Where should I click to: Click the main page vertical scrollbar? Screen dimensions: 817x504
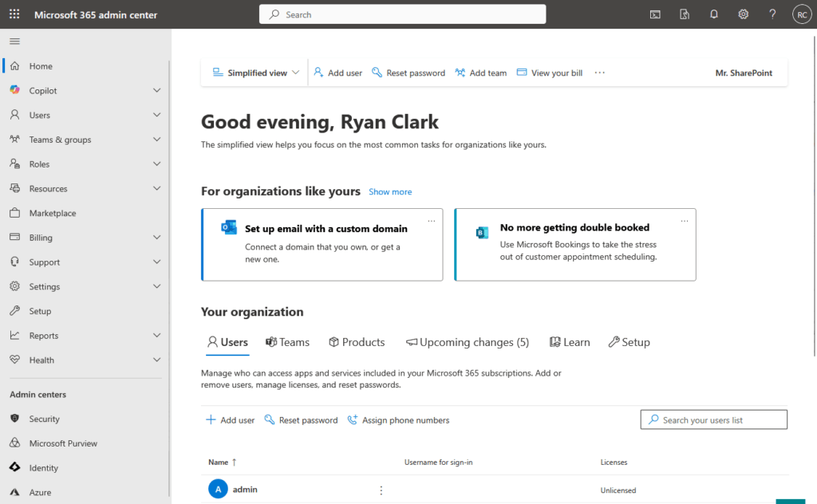[x=814, y=196]
